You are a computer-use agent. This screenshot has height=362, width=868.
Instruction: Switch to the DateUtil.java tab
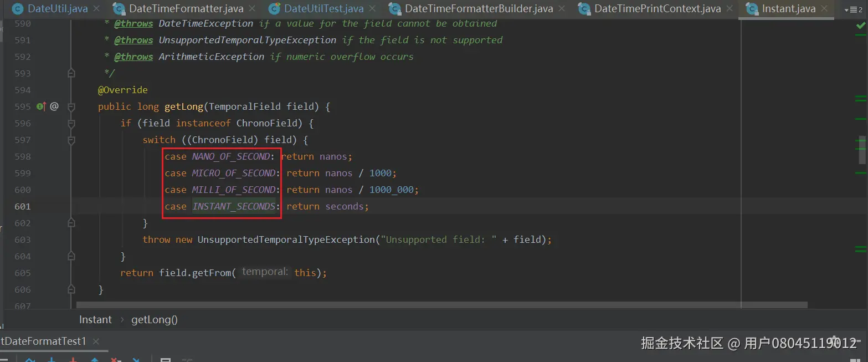click(58, 8)
